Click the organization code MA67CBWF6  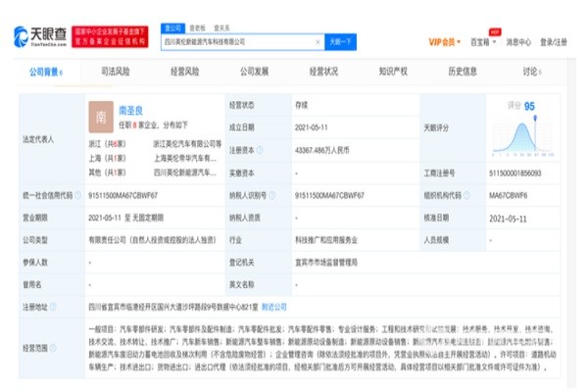point(508,195)
